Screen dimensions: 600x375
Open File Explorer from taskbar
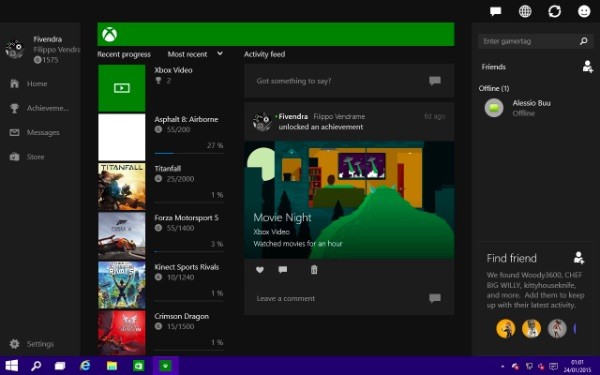point(112,366)
